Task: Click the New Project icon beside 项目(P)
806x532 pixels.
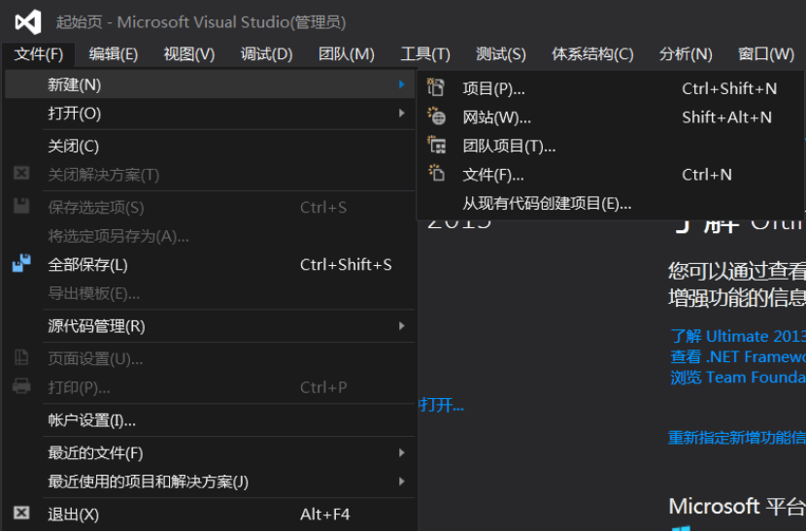Action: point(436,88)
